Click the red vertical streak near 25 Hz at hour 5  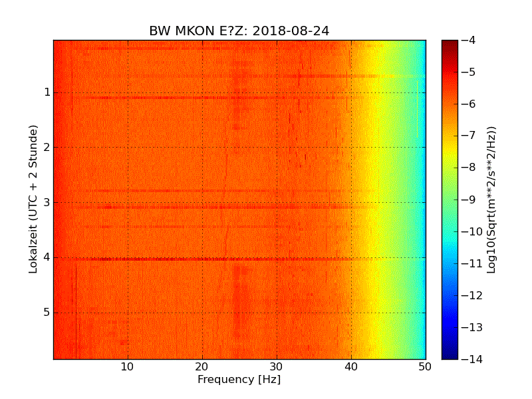coord(237,302)
